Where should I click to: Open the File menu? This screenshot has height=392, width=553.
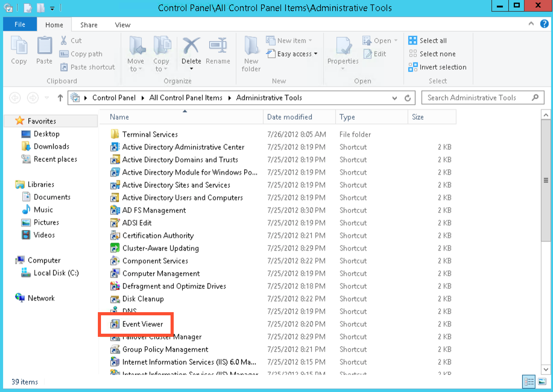coord(20,25)
